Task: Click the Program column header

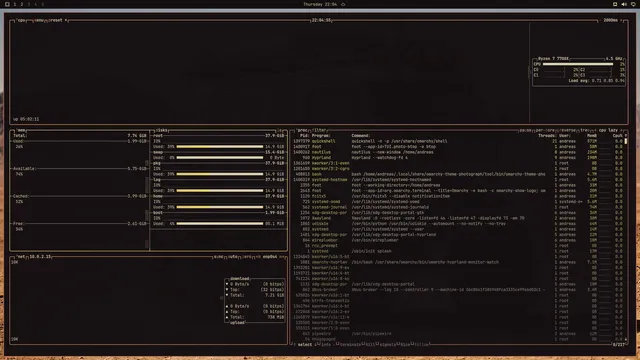Action: (321, 136)
